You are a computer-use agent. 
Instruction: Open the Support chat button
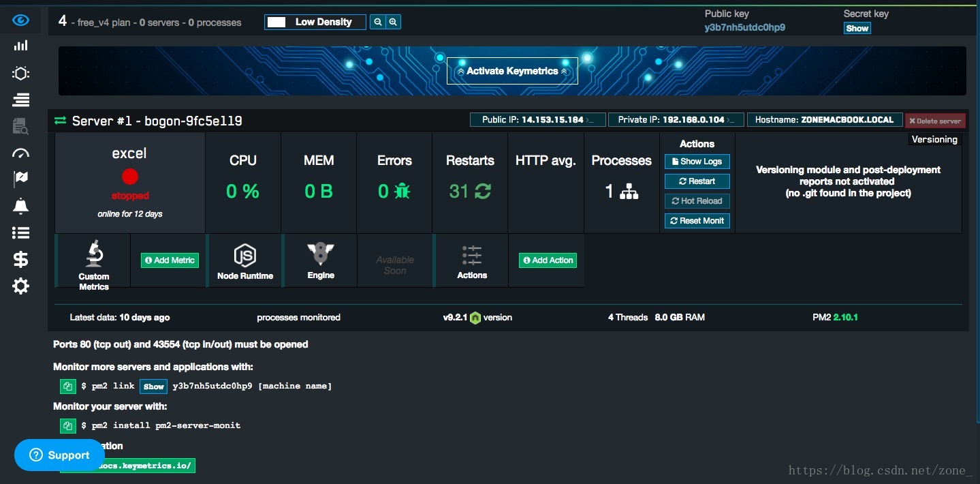point(59,455)
